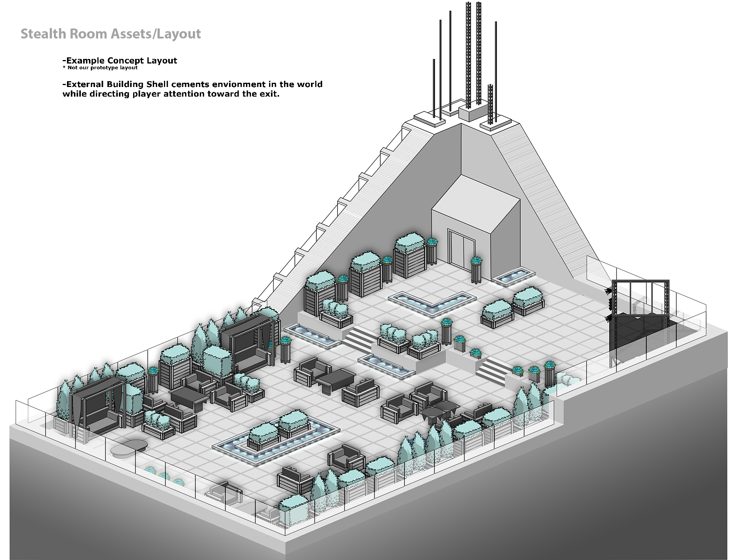The height and width of the screenshot is (560, 739).
Task: Click the short lattice antenna on the right pad
Action: coord(490,104)
